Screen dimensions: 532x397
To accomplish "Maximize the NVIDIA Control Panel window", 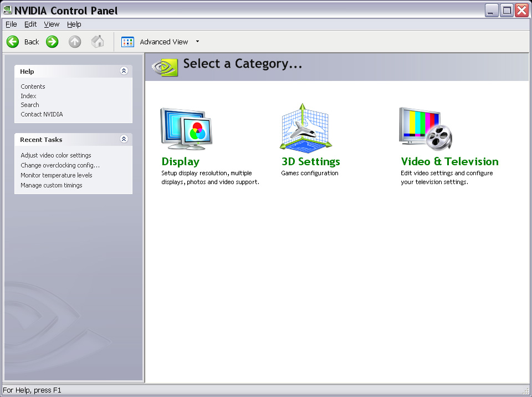I will pos(507,10).
